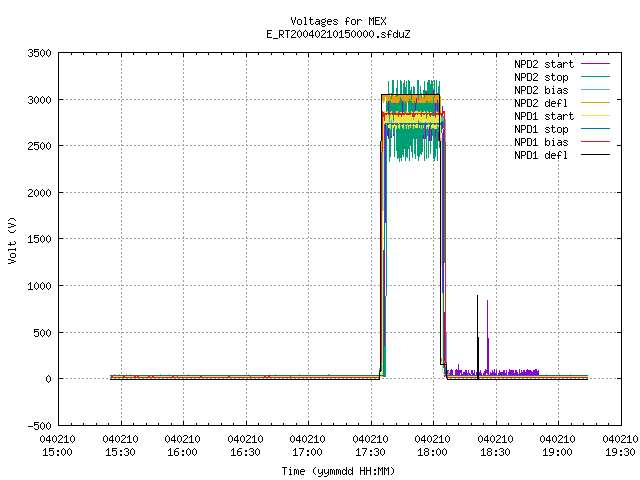Click the 0 y-axis tick label
Viewport: 640px width, 480px height.
click(49, 380)
